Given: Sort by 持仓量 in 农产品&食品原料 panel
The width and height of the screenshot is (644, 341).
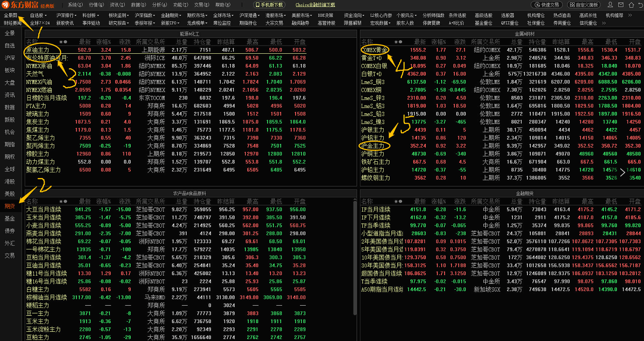Looking at the screenshot, I should pos(202,201).
